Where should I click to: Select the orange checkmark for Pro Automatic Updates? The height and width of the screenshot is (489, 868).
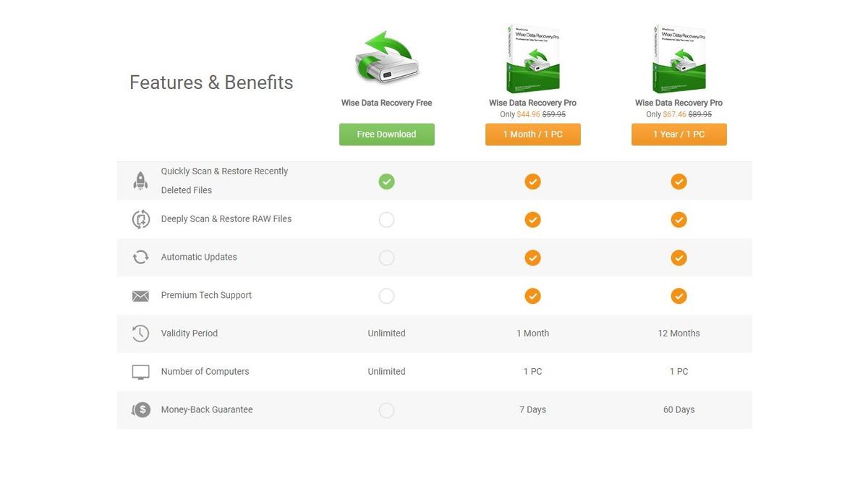click(533, 257)
